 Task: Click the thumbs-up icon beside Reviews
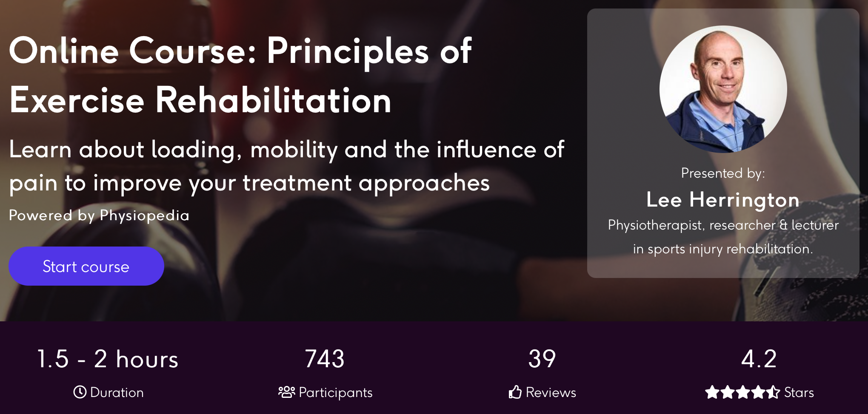(x=515, y=392)
